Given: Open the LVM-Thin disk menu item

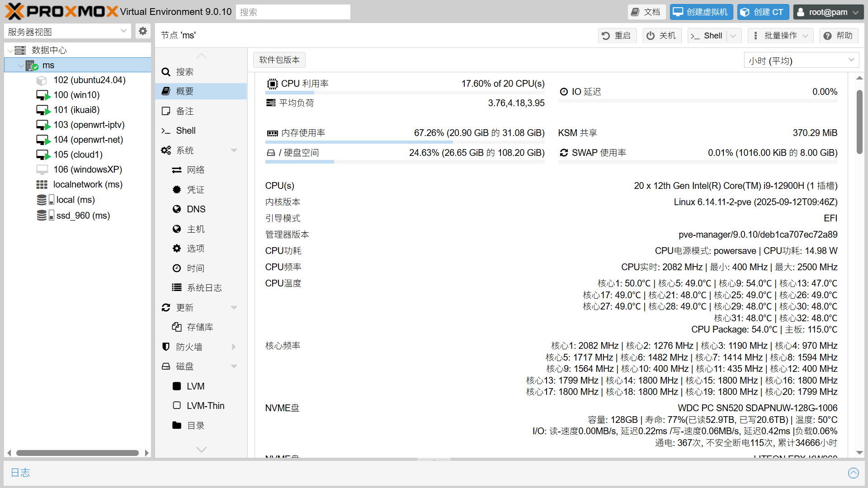Looking at the screenshot, I should [x=205, y=406].
